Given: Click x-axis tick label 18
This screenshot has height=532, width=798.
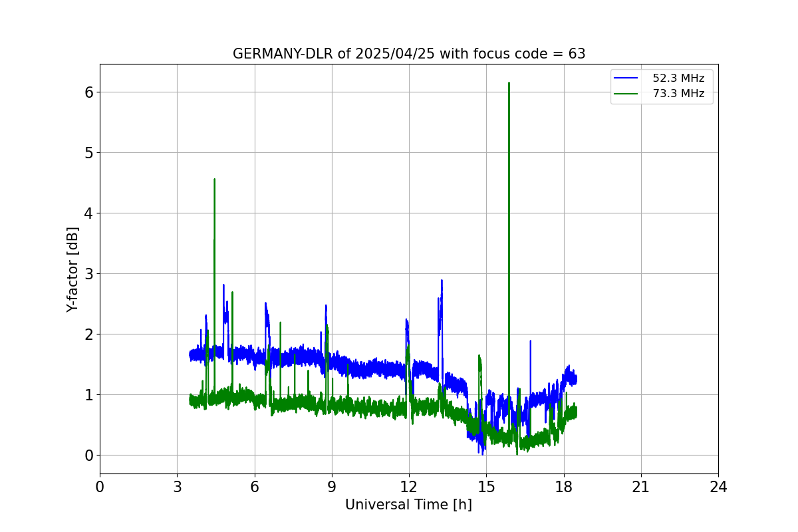Looking at the screenshot, I should (564, 487).
